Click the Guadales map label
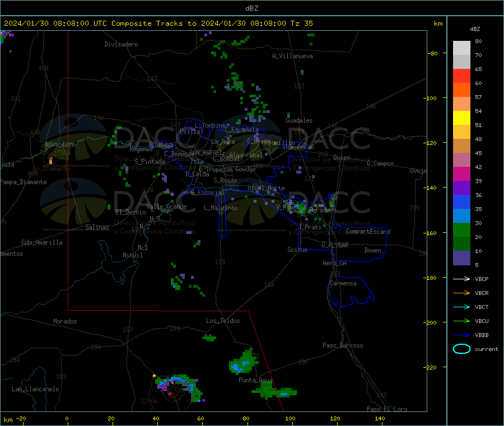This screenshot has width=504, height=426. click(299, 120)
